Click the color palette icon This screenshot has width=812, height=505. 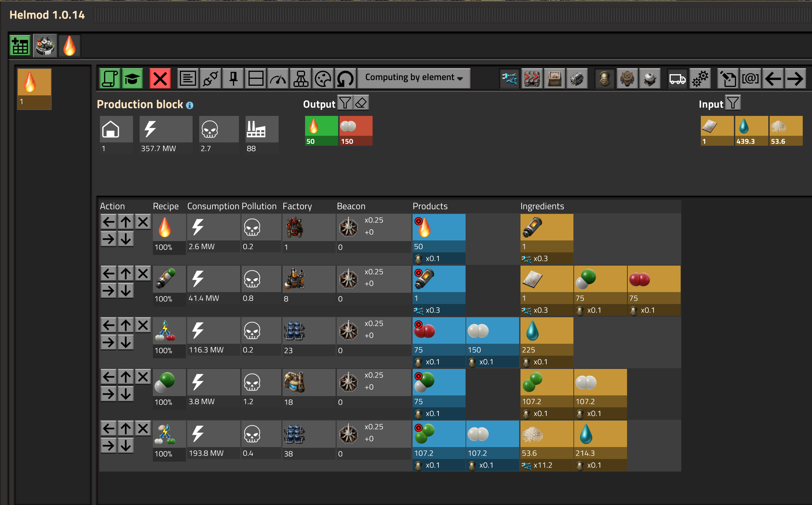323,79
